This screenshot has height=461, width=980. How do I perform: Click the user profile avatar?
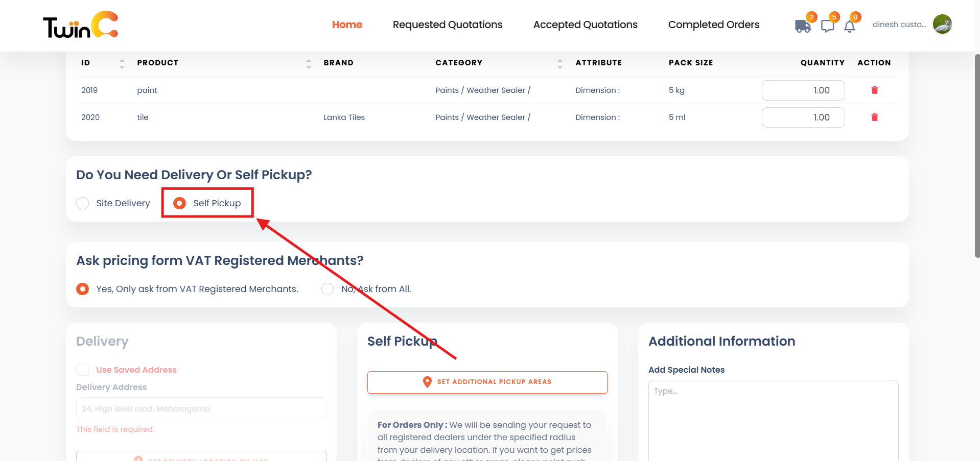[x=942, y=24]
